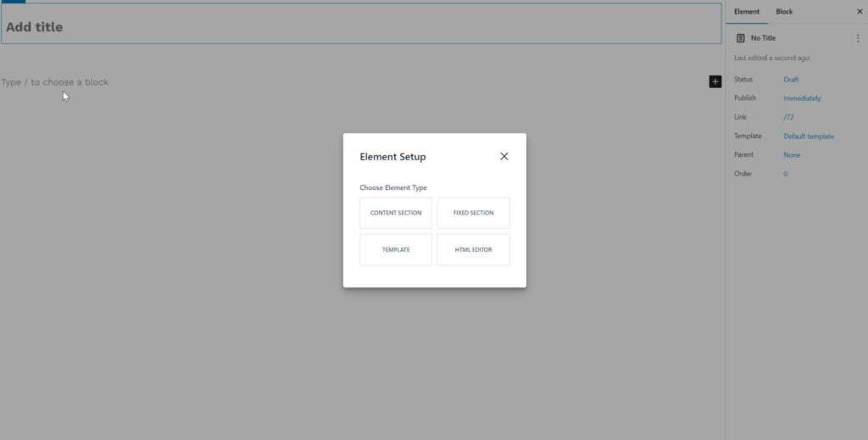868x440 pixels.
Task: Choose the Fixed Section element type
Action: point(473,213)
